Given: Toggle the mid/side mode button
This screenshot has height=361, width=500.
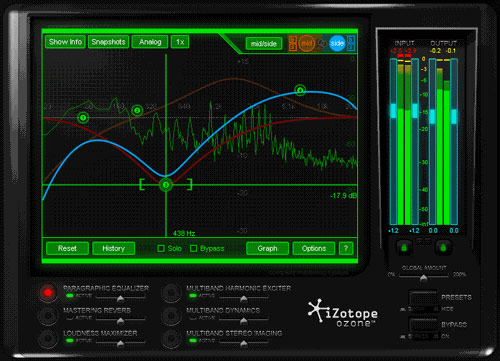Looking at the screenshot, I should pos(264,44).
